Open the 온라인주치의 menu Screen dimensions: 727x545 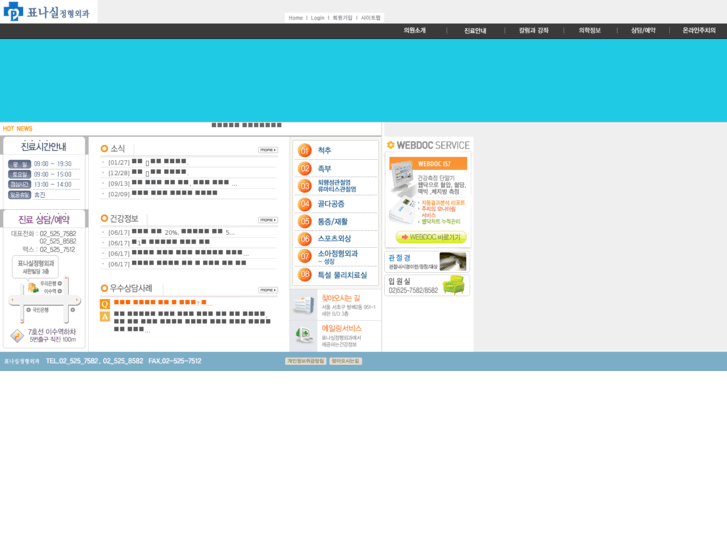click(x=699, y=31)
